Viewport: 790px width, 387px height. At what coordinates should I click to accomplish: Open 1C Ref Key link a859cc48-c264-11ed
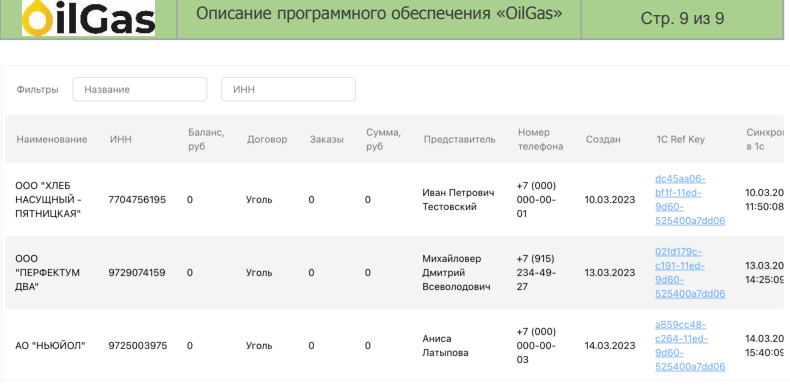pyautogui.click(x=690, y=346)
